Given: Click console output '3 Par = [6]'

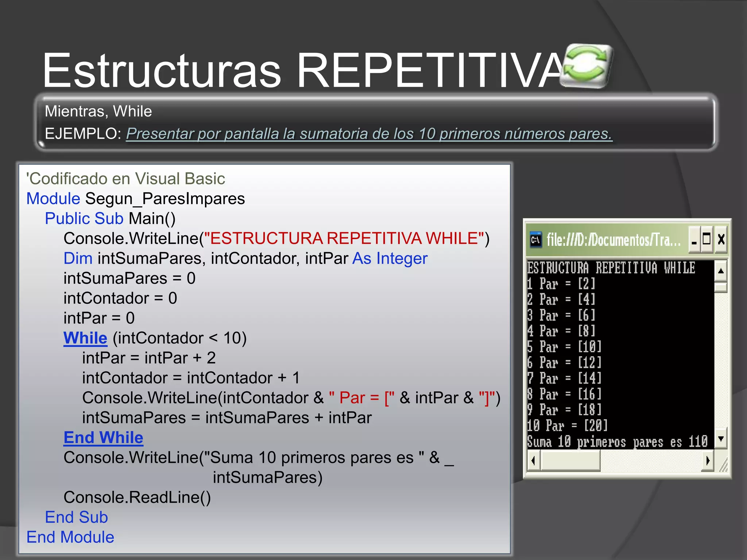Looking at the screenshot, I should 561,315.
